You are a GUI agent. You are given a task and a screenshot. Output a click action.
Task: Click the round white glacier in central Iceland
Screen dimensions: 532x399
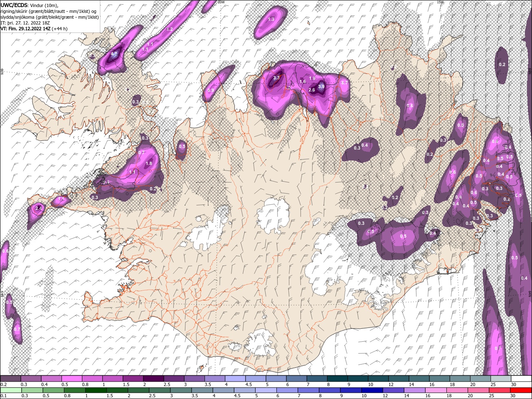pyautogui.click(x=273, y=215)
